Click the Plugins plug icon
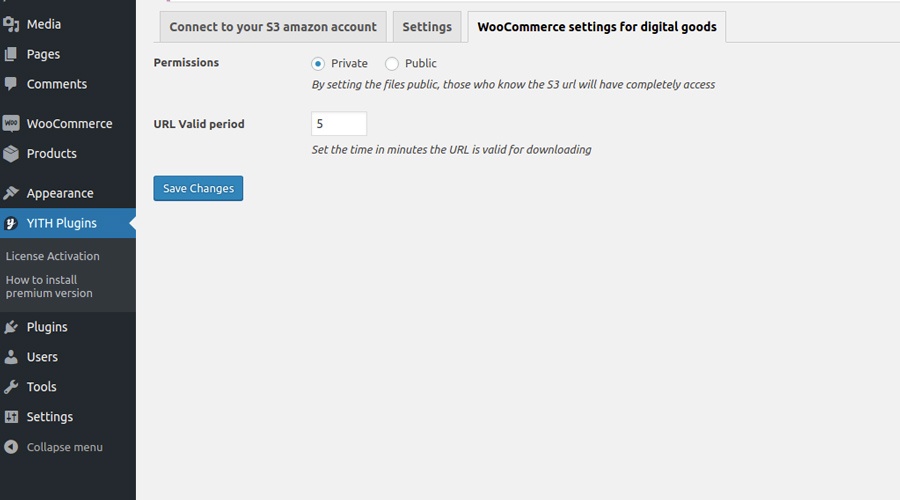The image size is (900, 500). (10, 327)
